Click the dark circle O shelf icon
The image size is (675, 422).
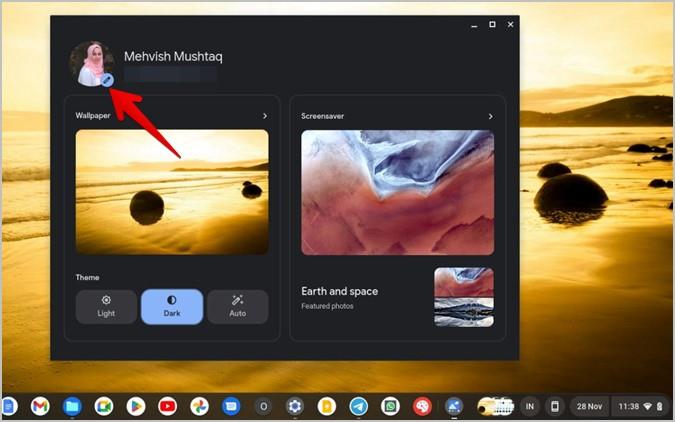pos(263,406)
